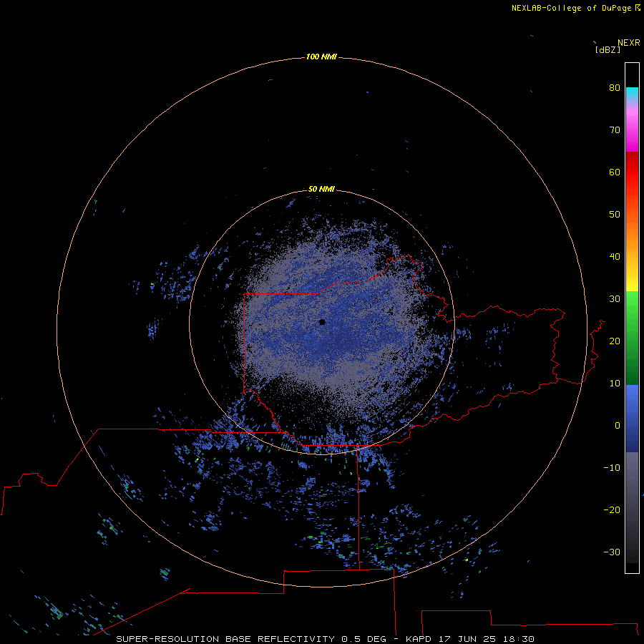Click the -20 value on the dBZ scale
This screenshot has height=644, width=644.
click(x=612, y=509)
